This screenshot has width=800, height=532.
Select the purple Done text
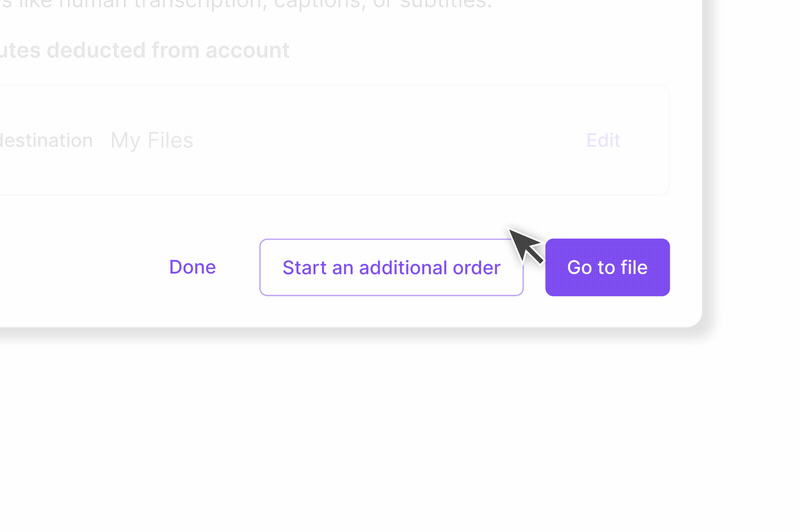tap(192, 267)
